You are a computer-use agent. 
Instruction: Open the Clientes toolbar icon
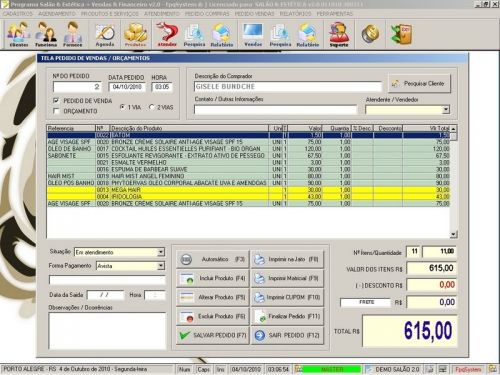(19, 34)
